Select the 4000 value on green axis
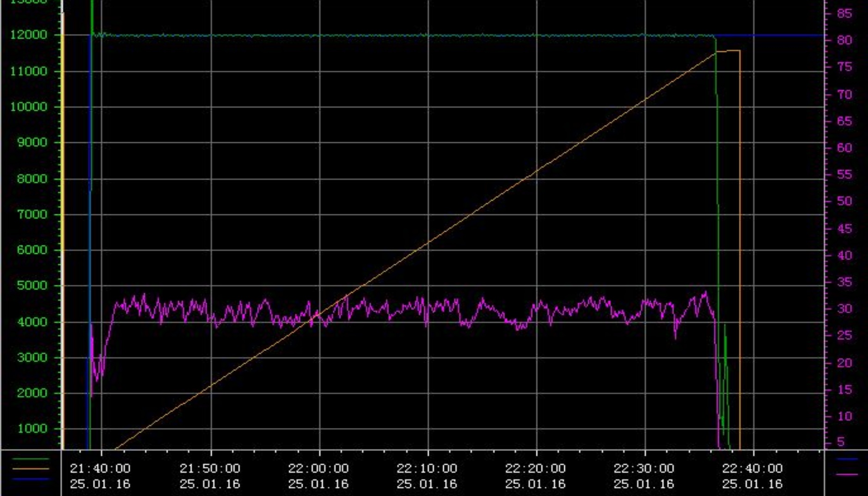This screenshot has height=496, width=868. [32, 322]
